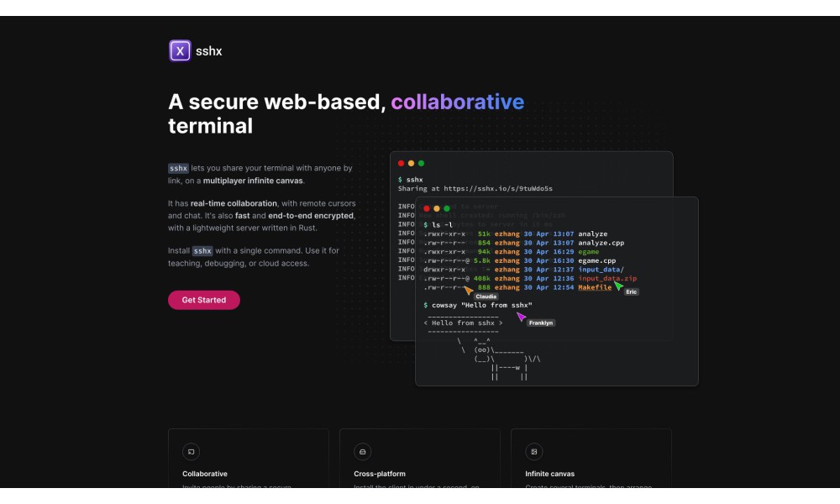Click the 'ls -l' command line
The width and height of the screenshot is (840, 504).
(438, 225)
